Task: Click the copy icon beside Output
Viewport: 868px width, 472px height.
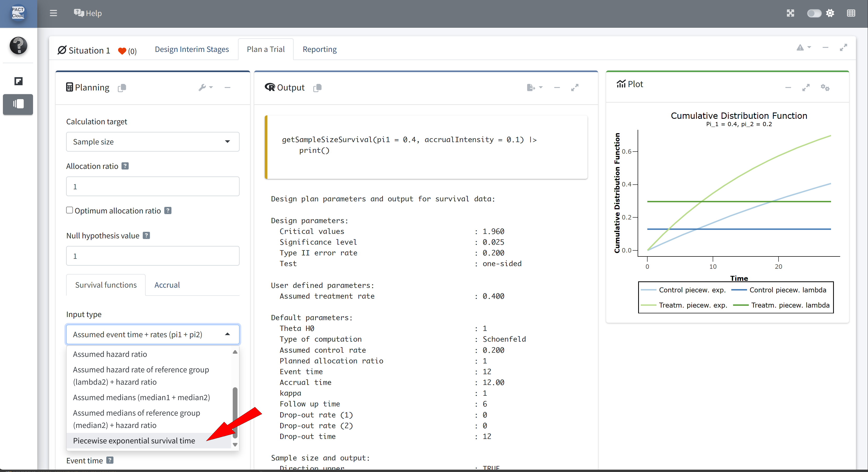Action: pyautogui.click(x=317, y=88)
